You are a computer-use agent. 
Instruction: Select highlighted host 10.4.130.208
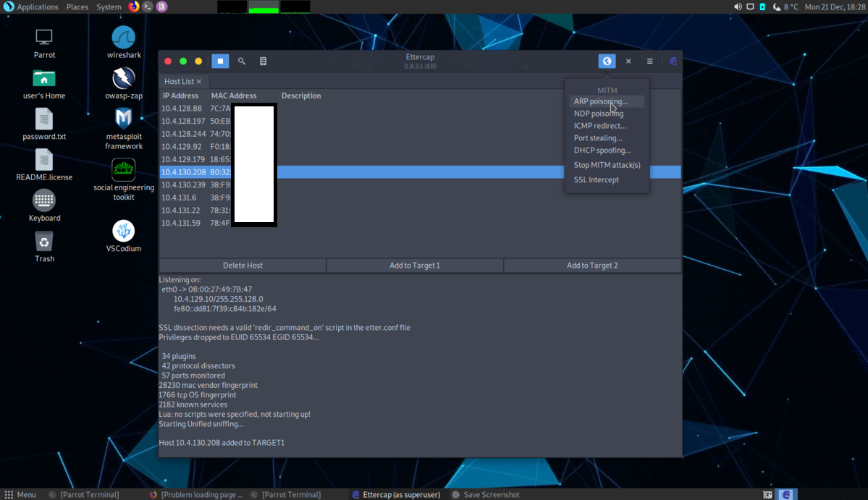coord(420,172)
